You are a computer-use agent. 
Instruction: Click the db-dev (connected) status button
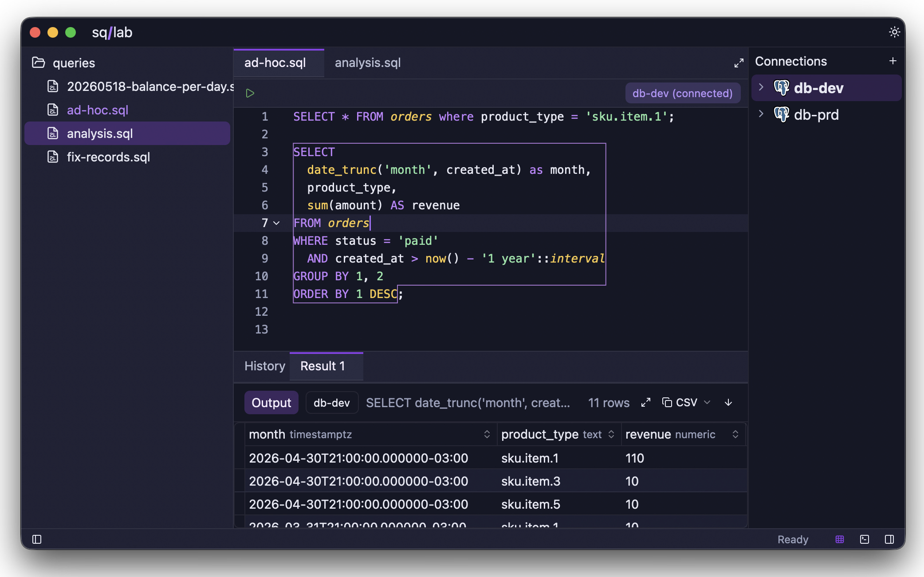pos(683,93)
